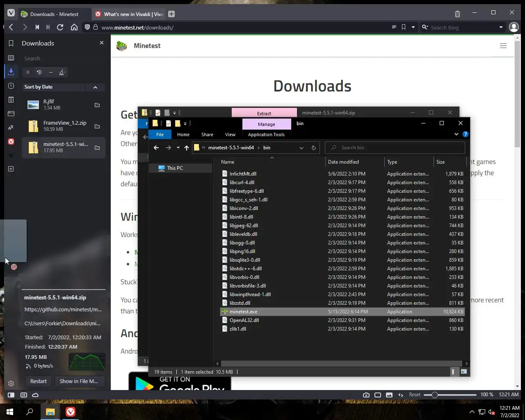The width and height of the screenshot is (525, 420).
Task: Expand the Explorer ribbon chevron
Action: point(457,134)
